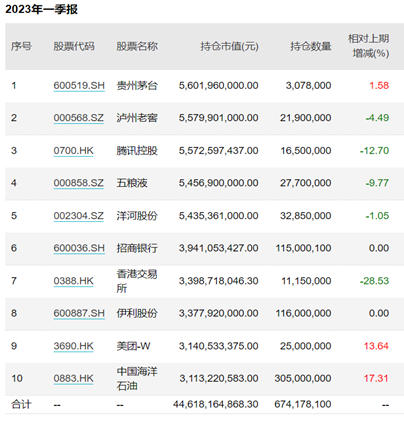Select stock name 贵州茅台
404x421 pixels.
tap(137, 86)
